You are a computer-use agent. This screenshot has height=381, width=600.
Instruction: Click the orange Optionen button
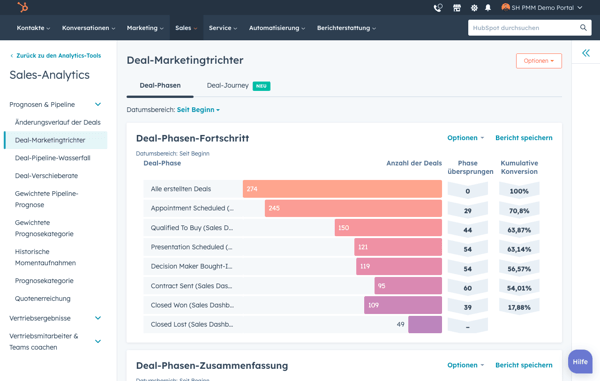pyautogui.click(x=538, y=61)
